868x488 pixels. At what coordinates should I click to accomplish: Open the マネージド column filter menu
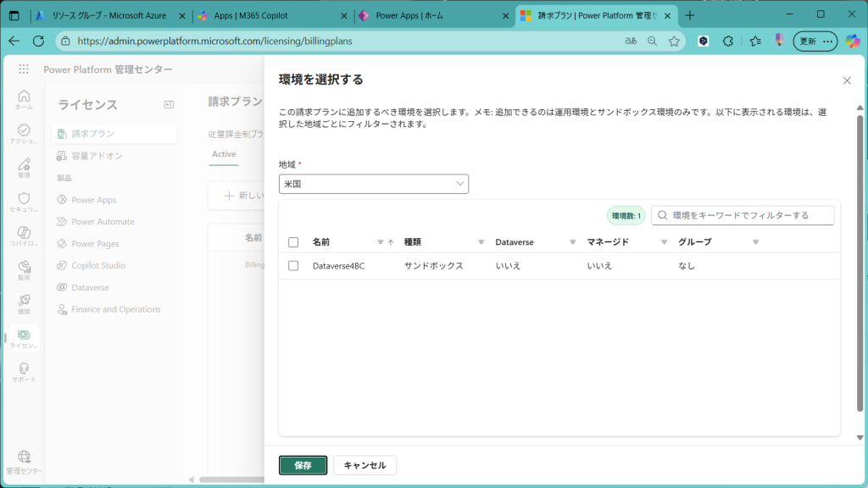(664, 242)
